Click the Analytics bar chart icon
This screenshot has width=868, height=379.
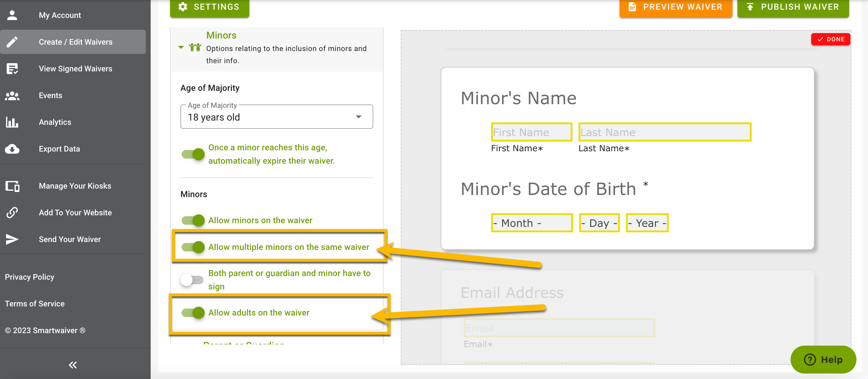[12, 122]
